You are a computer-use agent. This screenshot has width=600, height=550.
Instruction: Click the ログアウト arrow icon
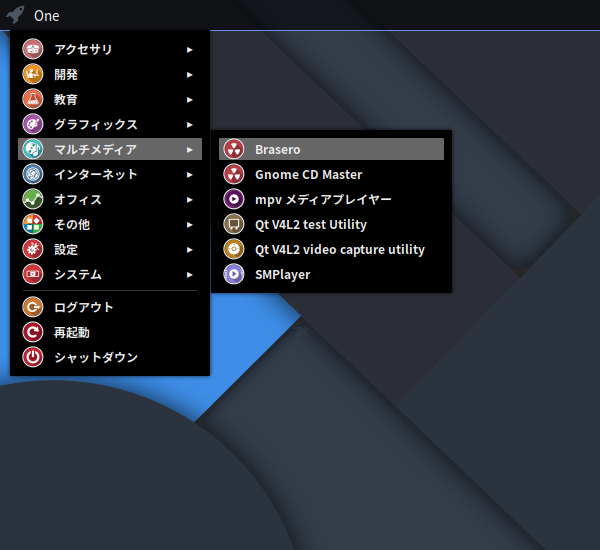(x=33, y=307)
